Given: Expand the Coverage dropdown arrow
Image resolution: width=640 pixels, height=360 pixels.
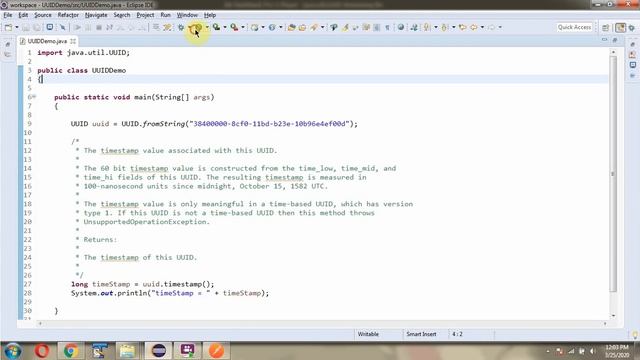Looking at the screenshot, I should tap(225, 27).
